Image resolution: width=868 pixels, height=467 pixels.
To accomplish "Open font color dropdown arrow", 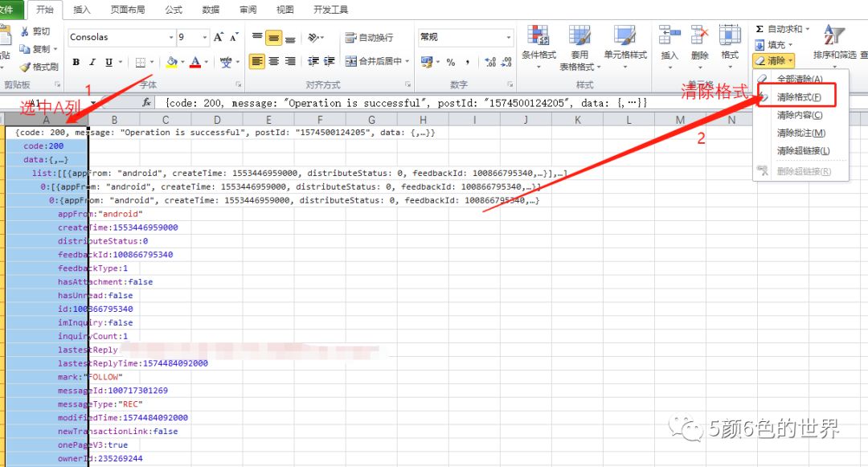I will pyautogui.click(x=206, y=62).
